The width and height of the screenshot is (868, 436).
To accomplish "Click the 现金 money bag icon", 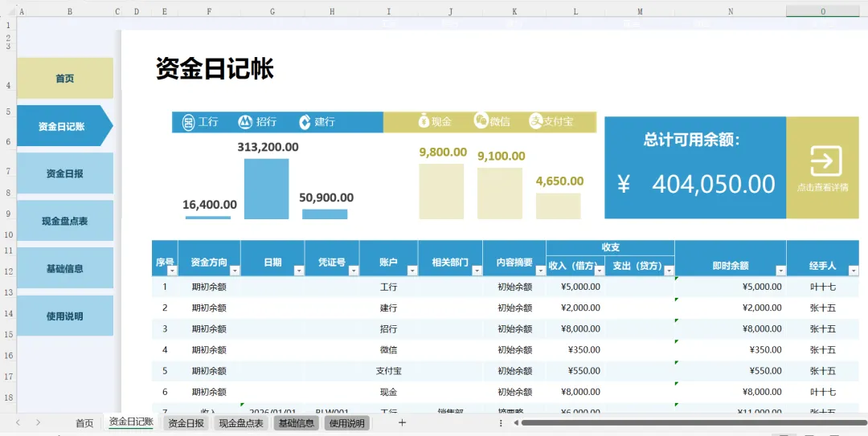I will point(424,121).
